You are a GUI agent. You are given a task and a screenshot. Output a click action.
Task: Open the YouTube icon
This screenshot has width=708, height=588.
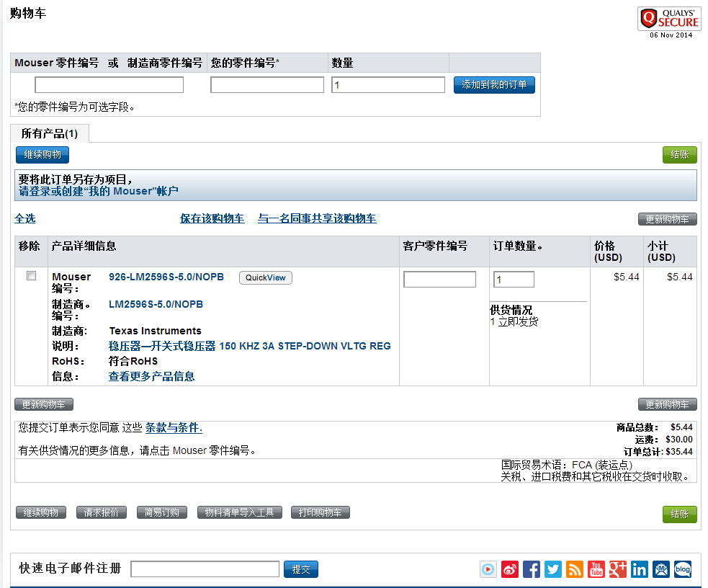tap(596, 569)
